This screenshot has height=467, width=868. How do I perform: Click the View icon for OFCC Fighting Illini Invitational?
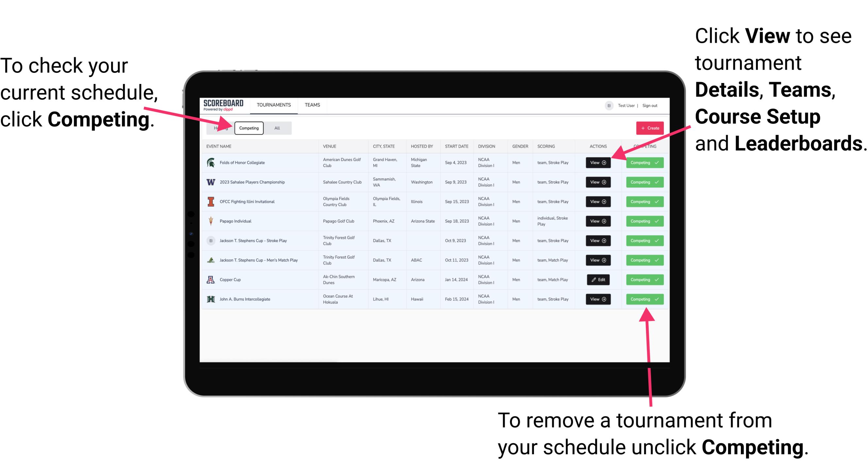tap(598, 202)
